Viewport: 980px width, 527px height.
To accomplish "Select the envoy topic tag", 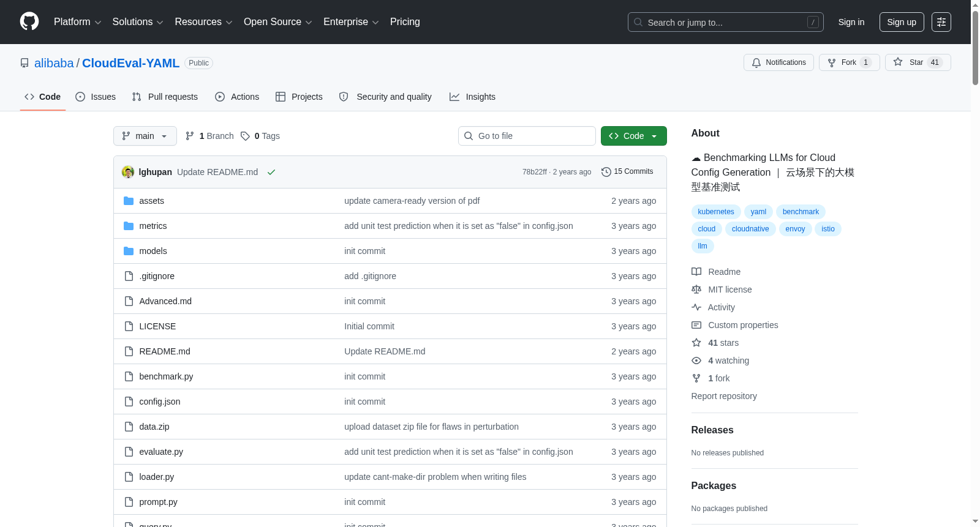I will (795, 229).
